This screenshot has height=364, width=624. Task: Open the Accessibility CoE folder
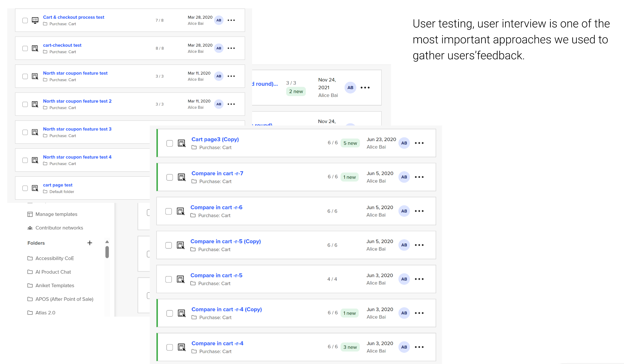coord(55,258)
